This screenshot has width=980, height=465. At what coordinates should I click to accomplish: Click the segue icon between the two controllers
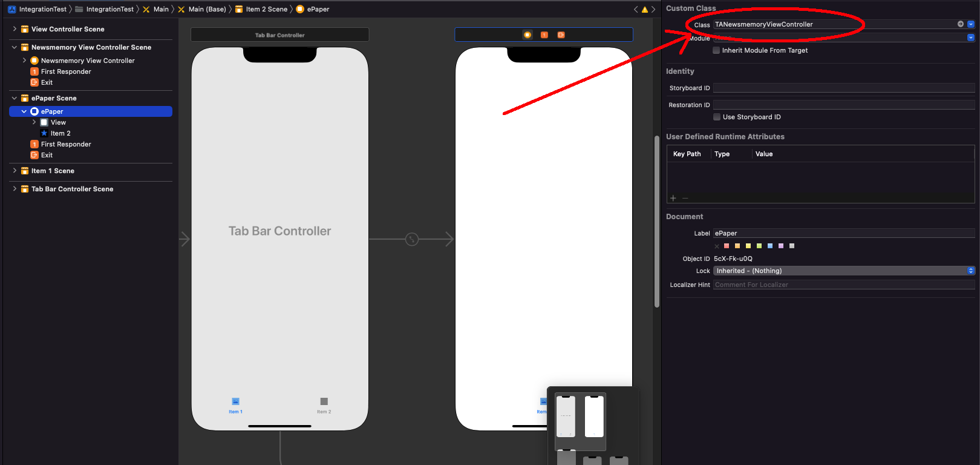412,239
